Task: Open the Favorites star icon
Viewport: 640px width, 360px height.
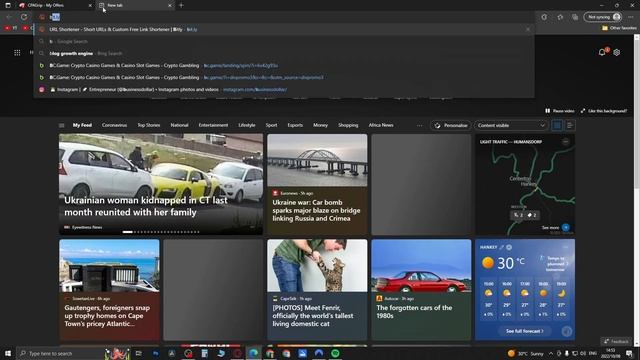Action: pyautogui.click(x=560, y=17)
